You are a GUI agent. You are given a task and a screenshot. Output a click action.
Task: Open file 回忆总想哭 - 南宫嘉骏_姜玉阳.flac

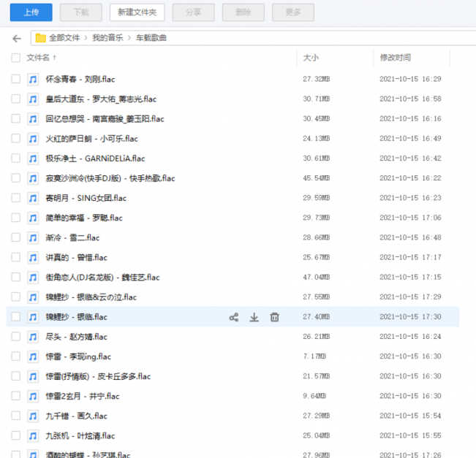[105, 119]
